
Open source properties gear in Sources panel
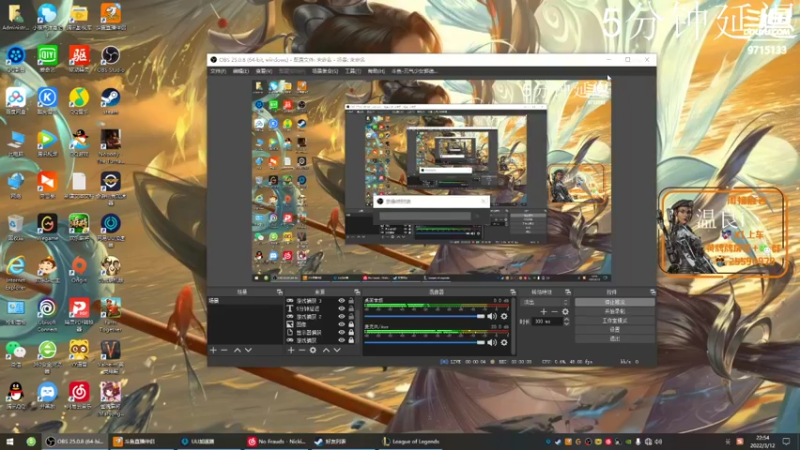coord(313,351)
